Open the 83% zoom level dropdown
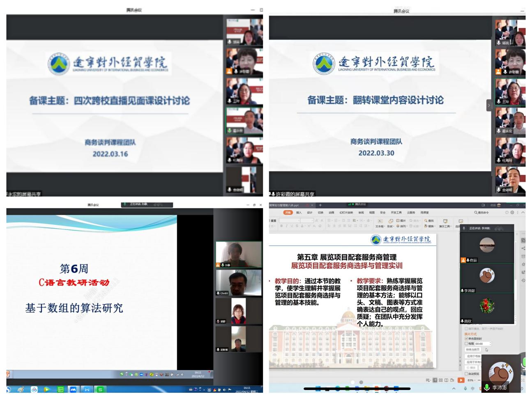This screenshot has width=532, height=399. (471, 380)
